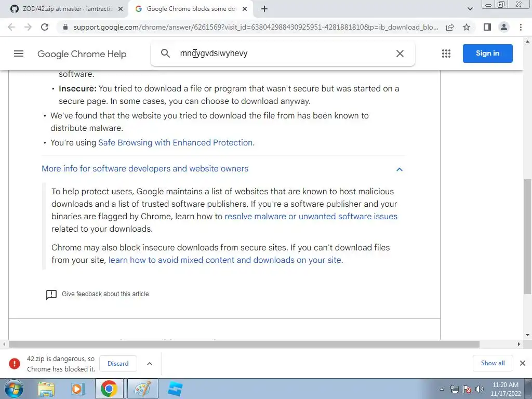Click the volume speaker icon
Viewport: 532px width, 399px height.
pyautogui.click(x=480, y=389)
